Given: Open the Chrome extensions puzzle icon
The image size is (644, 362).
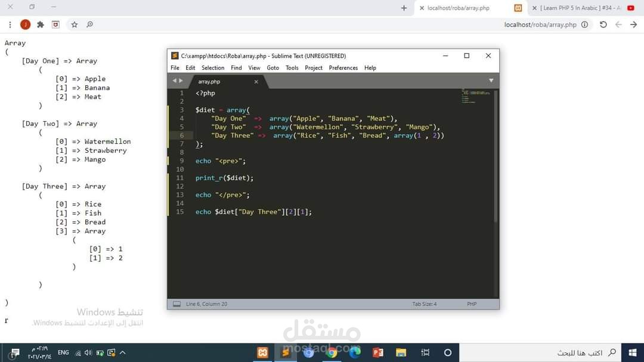Looking at the screenshot, I should pyautogui.click(x=41, y=24).
